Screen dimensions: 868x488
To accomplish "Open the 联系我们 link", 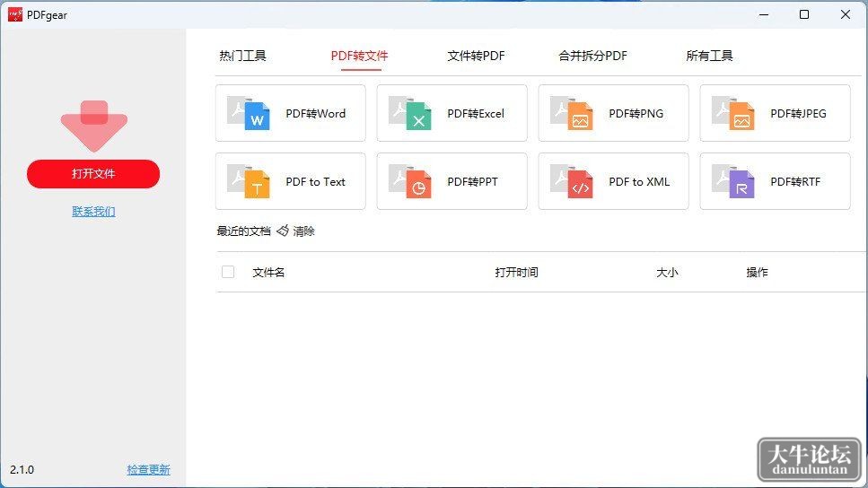I will click(x=93, y=212).
